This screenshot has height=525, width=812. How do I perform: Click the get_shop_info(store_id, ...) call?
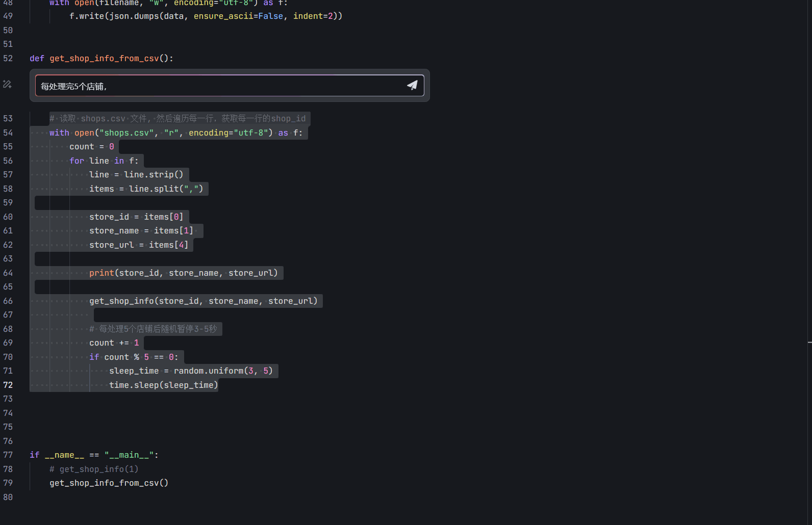203,301
